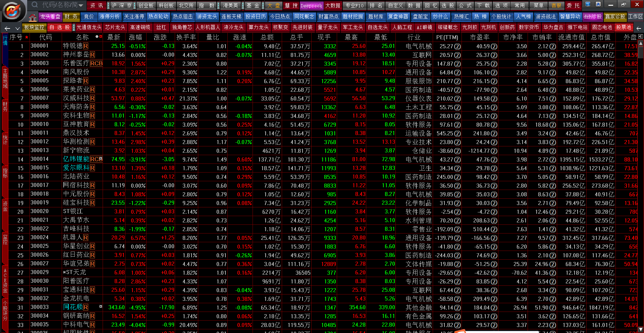Click the blue A icon in title bar
644x333 pixels.
[x=598, y=4]
